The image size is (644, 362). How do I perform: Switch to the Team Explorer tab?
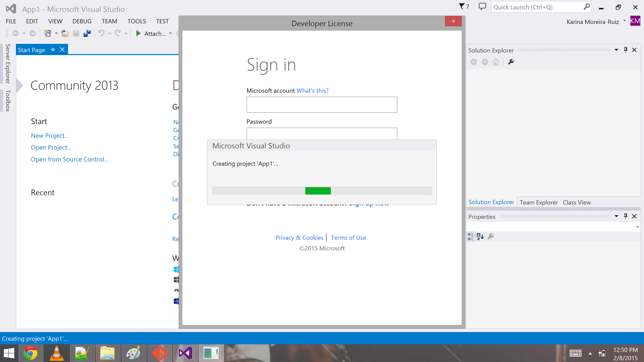pos(539,202)
